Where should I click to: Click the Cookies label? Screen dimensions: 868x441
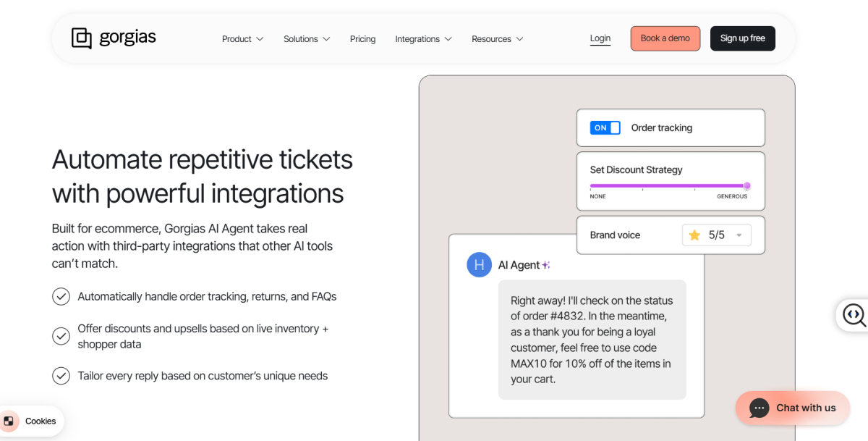tap(41, 421)
